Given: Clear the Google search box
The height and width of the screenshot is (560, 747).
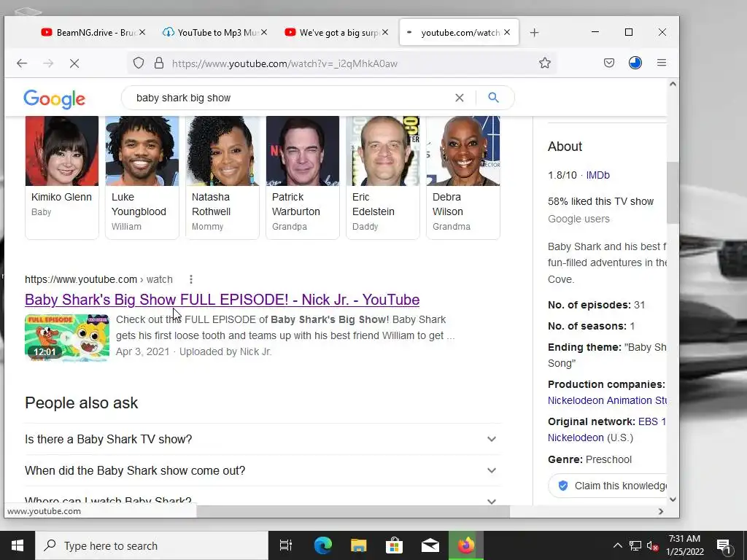Looking at the screenshot, I should click(x=460, y=98).
